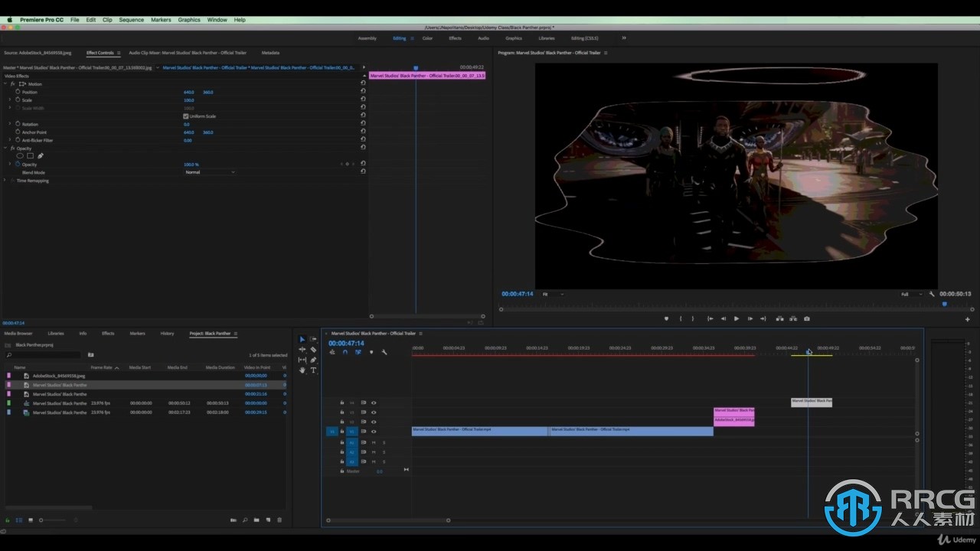This screenshot has height=551, width=980.
Task: Select the Ripple Edit tool
Action: point(302,350)
